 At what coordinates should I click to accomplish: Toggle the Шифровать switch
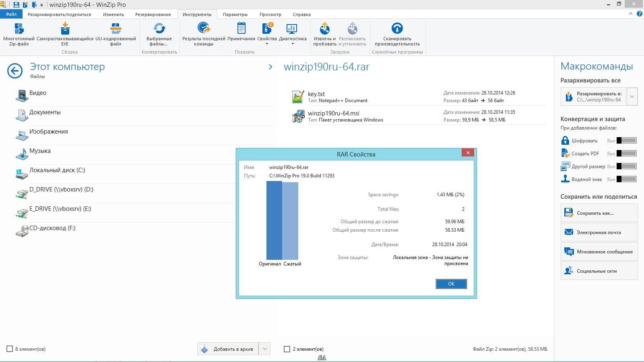(x=627, y=140)
